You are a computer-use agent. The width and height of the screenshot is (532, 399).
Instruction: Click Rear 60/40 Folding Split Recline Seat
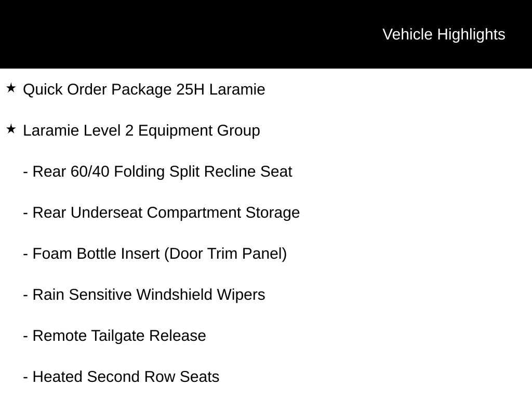click(x=162, y=171)
